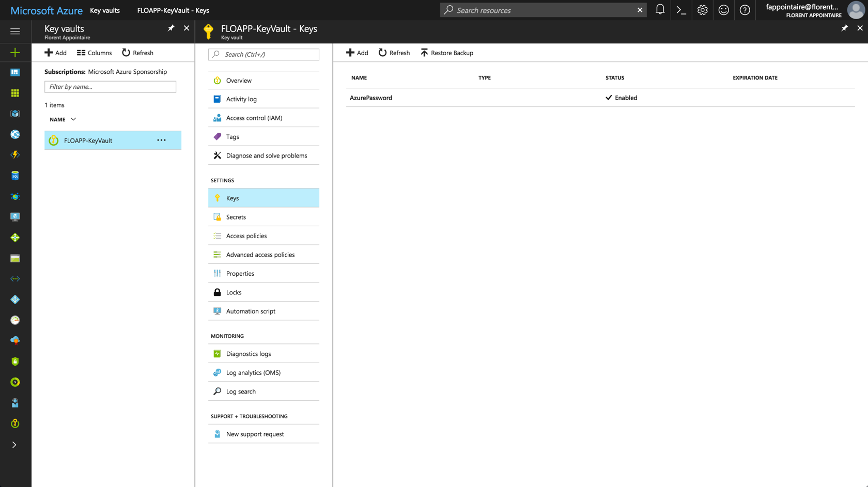This screenshot has width=868, height=487.
Task: Click the Microsoft Azure logo link
Action: tap(47, 10)
